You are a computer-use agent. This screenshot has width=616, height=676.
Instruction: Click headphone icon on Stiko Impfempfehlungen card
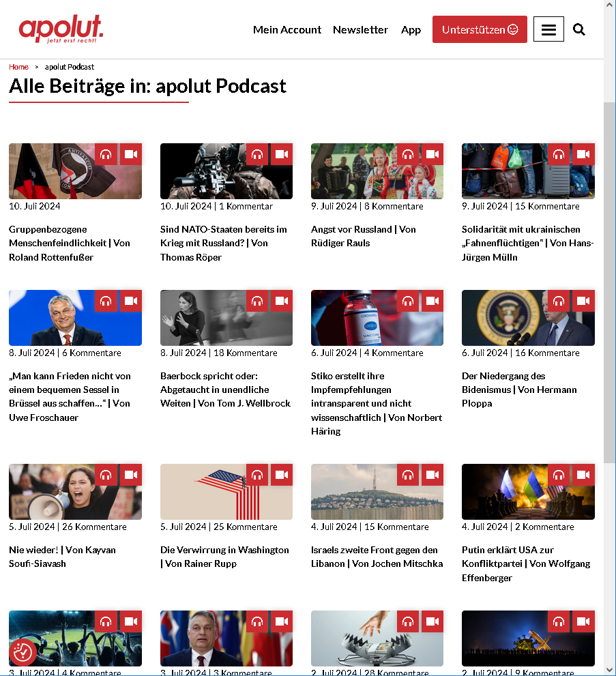pyautogui.click(x=408, y=301)
